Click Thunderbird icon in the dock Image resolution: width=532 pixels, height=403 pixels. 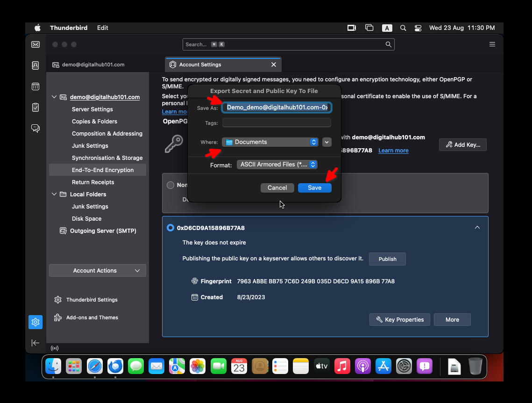tap(115, 367)
